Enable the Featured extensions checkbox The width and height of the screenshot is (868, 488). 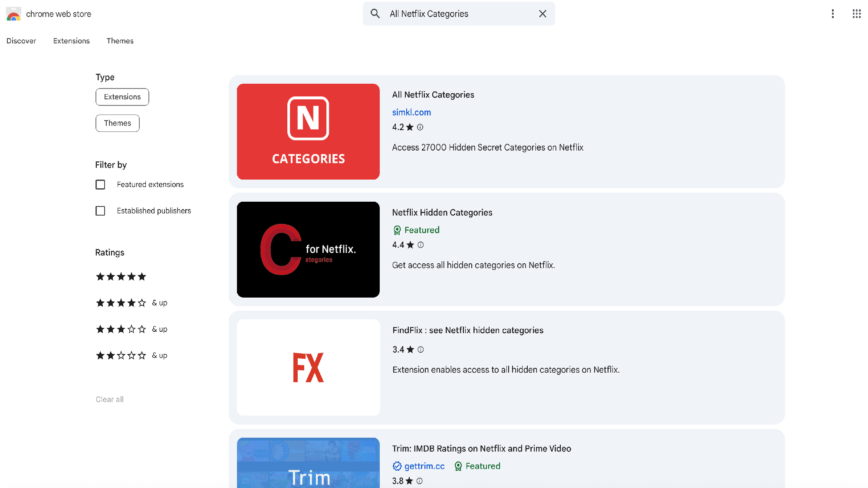[100, 185]
